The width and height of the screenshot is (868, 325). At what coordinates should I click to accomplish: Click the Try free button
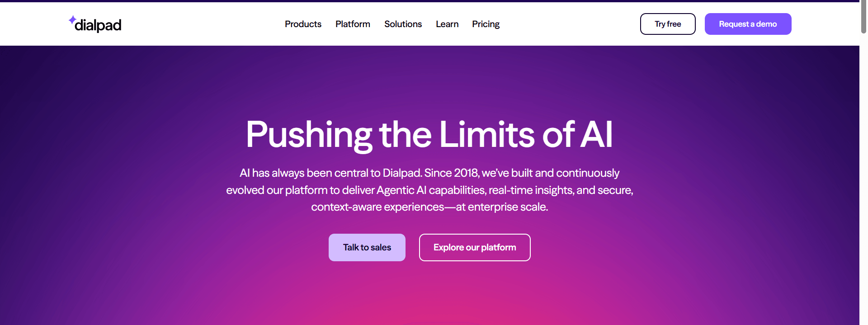(x=668, y=24)
